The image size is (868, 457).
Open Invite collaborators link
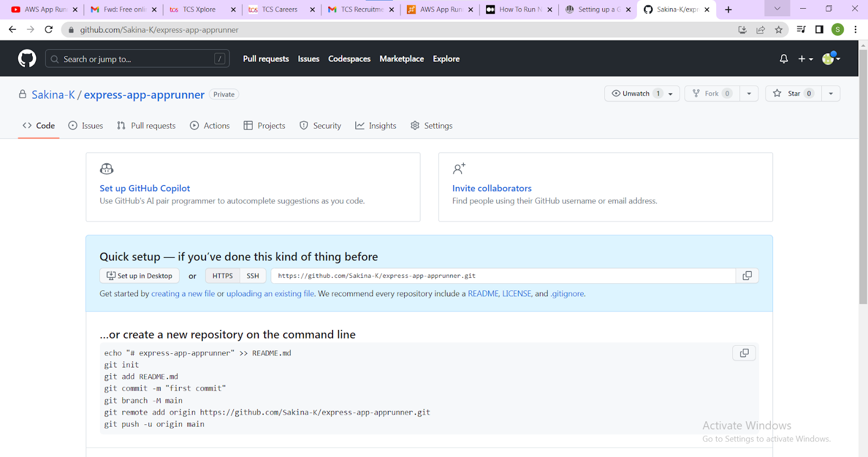pos(492,188)
